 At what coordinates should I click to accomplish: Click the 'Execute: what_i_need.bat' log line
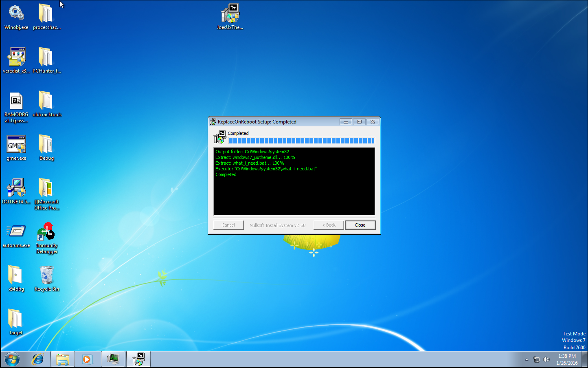pos(266,169)
